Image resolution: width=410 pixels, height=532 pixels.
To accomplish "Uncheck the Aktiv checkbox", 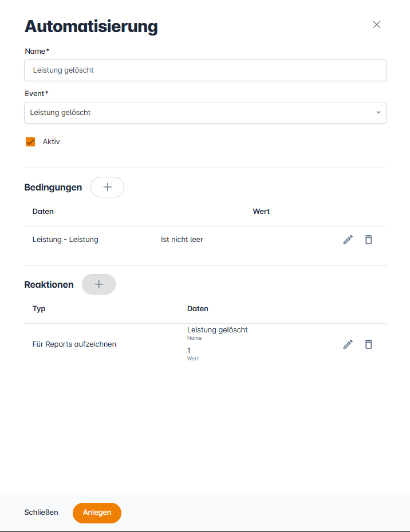I will coord(30,142).
